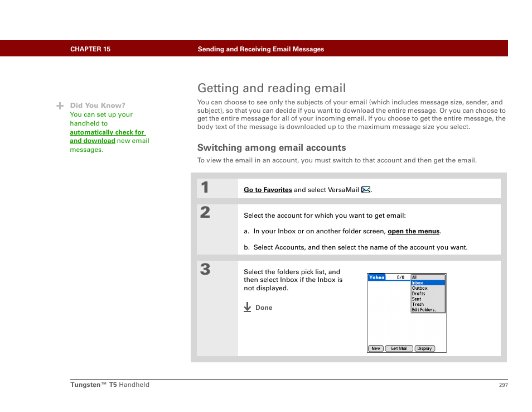Tap the Display button
Screen dimensions: 532x412
[424, 348]
